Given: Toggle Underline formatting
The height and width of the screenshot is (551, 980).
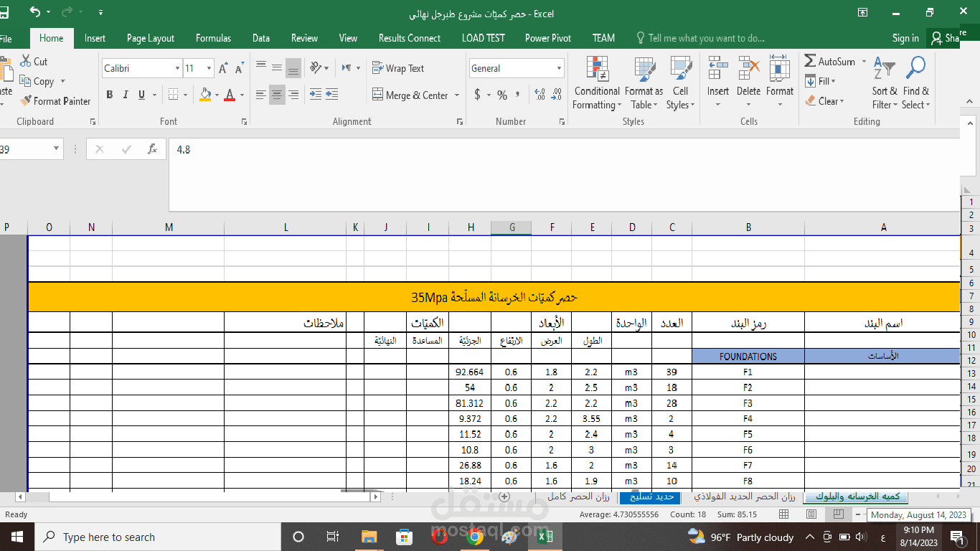Looking at the screenshot, I should (x=142, y=95).
